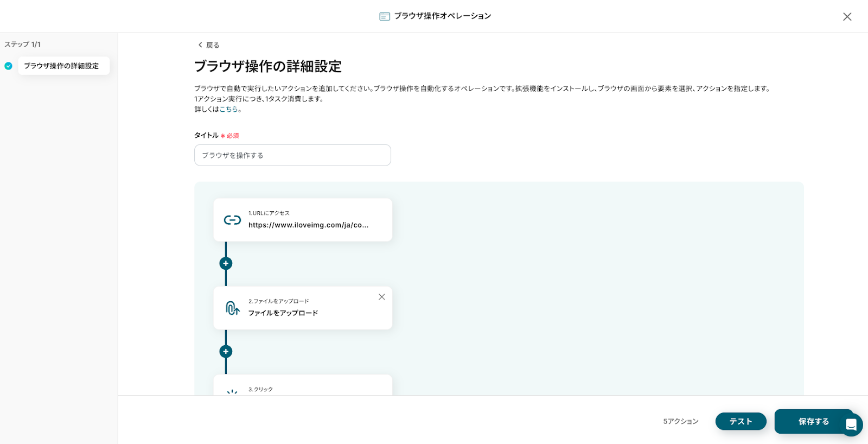This screenshot has height=444, width=868.
Task: Click the paperclip upload icon in step 2
Action: pos(232,308)
